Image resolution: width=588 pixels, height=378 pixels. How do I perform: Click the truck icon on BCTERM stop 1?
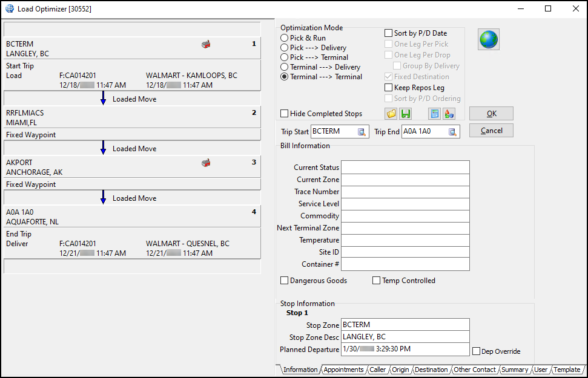206,44
